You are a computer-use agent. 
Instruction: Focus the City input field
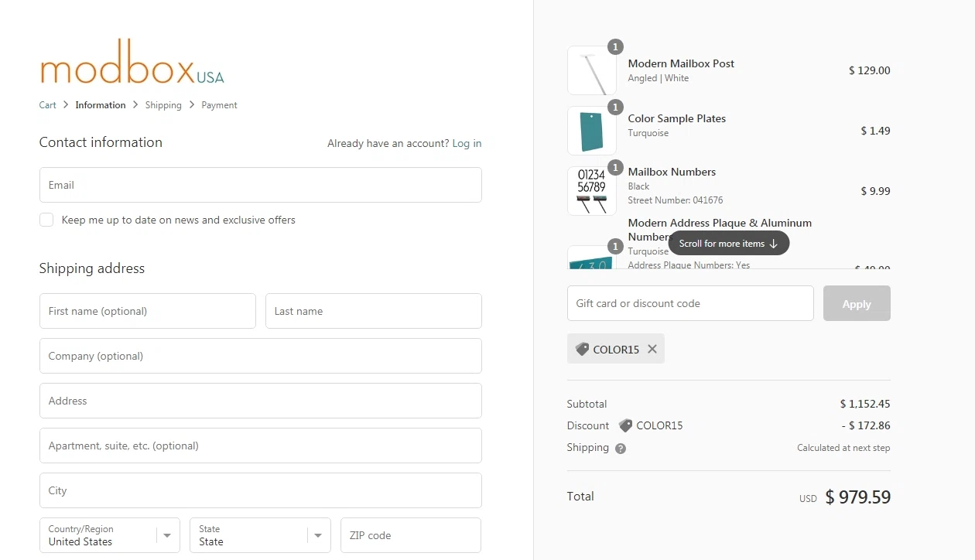tap(261, 490)
